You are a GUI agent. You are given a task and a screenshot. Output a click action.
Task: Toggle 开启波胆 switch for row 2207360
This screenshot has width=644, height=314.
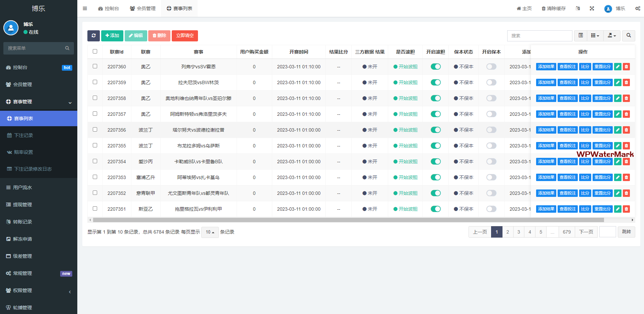[x=436, y=67]
